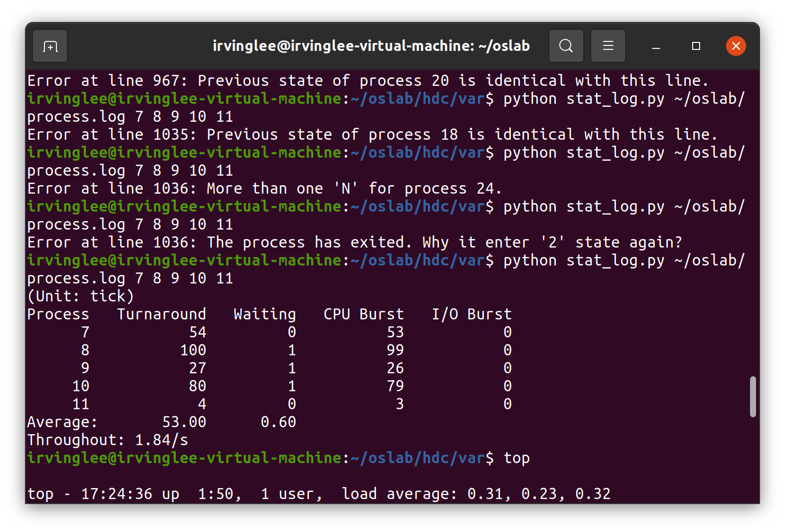Click the 'Average:' label
The image size is (785, 532).
click(62, 422)
